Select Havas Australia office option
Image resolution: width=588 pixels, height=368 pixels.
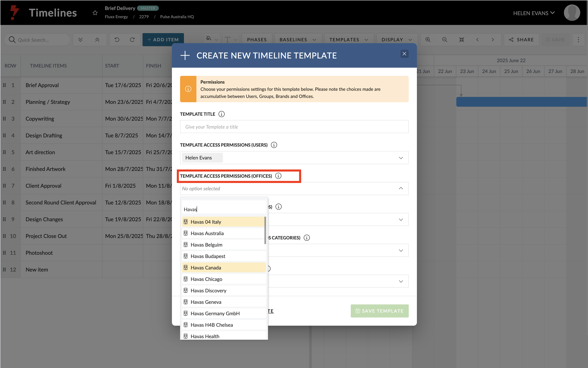223,233
